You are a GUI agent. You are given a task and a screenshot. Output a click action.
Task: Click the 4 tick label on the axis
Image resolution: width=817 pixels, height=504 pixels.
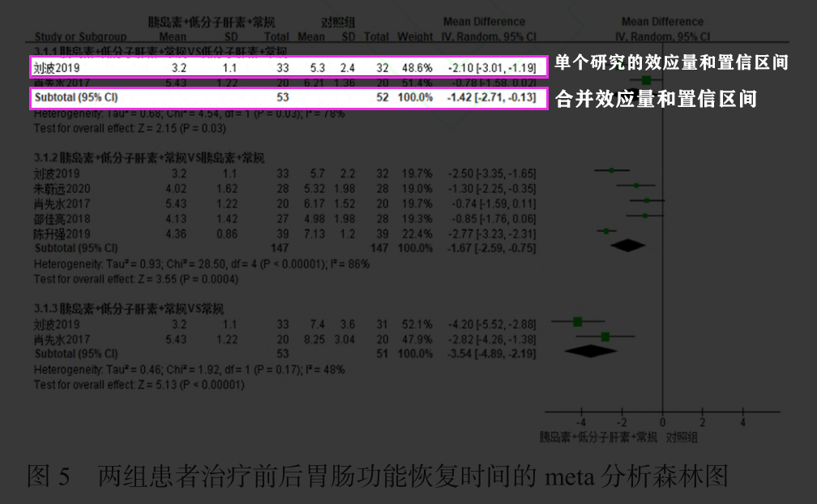(743, 422)
